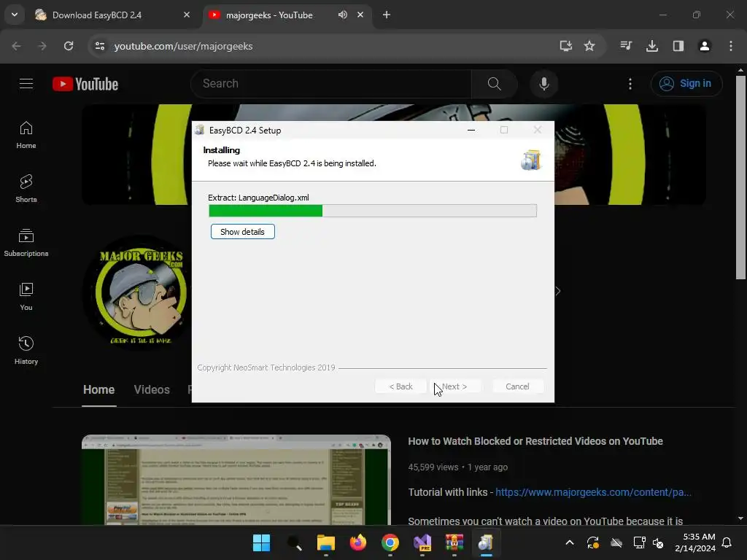
Task: Click Show details in EasyBCD Setup
Action: point(242,232)
